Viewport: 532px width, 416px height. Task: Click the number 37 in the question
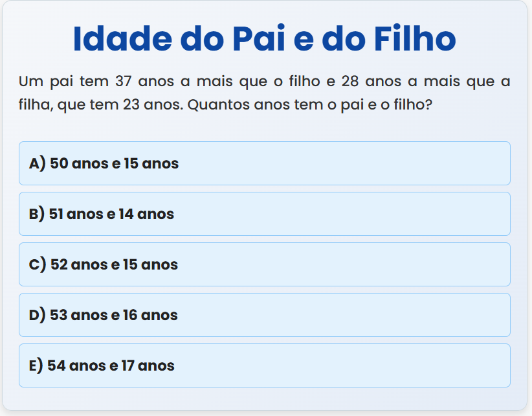click(123, 82)
